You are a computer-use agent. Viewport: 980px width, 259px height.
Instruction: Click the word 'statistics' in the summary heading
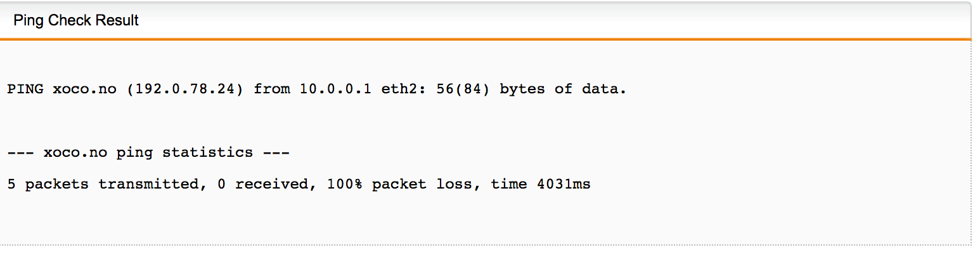[x=207, y=152]
